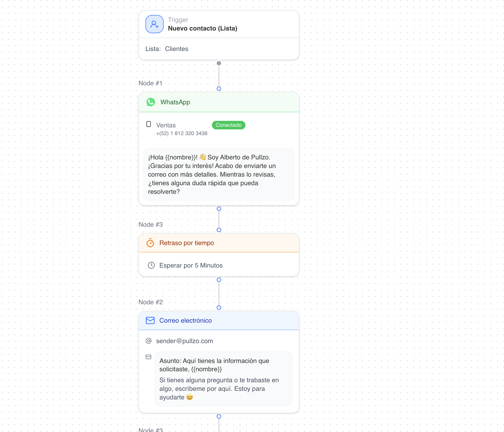Click the blue envelope Correo icon

tap(150, 321)
